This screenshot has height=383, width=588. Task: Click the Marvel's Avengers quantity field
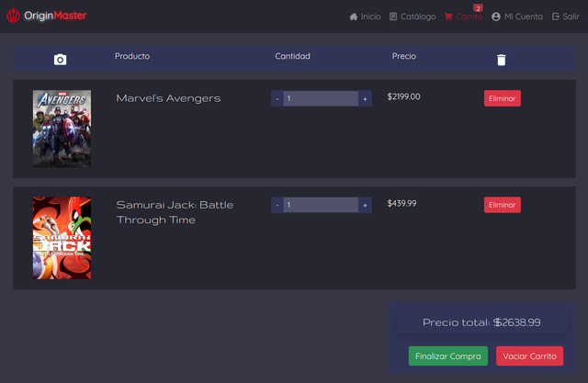(321, 98)
